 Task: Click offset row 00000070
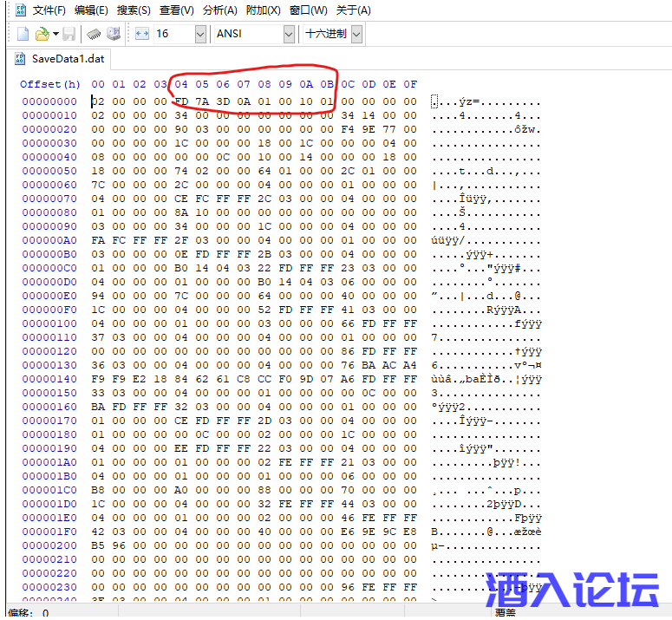[49, 199]
